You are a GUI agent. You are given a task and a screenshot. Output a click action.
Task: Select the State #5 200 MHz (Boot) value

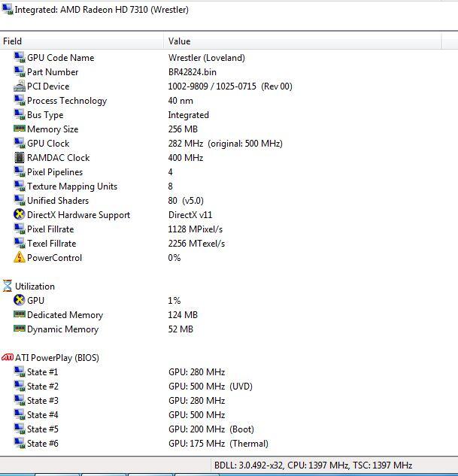click(211, 429)
